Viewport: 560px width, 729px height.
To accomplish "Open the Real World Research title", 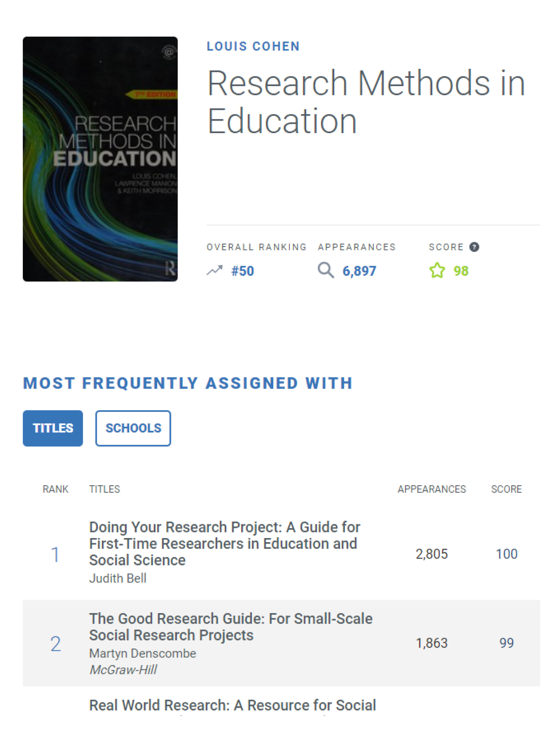I will [x=233, y=705].
